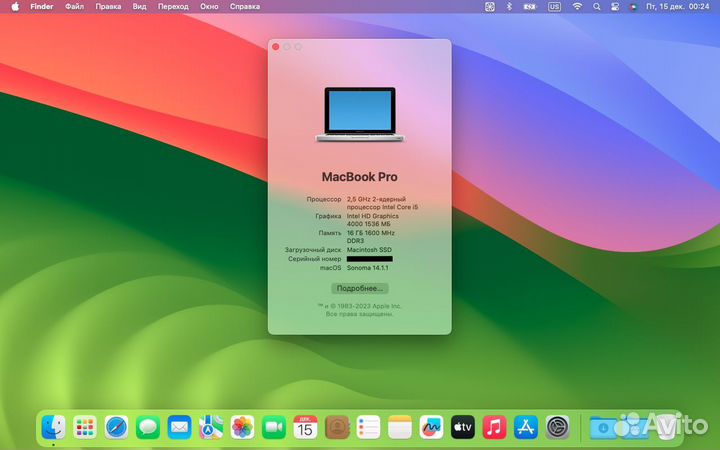The width and height of the screenshot is (720, 450).
Task: Click the 1983-2023 Apple Inc. copyright text
Action: pos(360,306)
